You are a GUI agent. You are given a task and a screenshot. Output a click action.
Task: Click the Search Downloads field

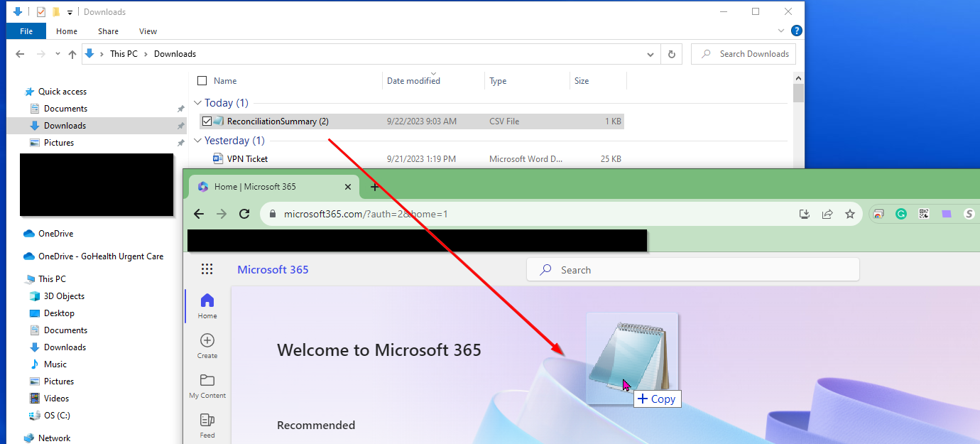pos(744,54)
